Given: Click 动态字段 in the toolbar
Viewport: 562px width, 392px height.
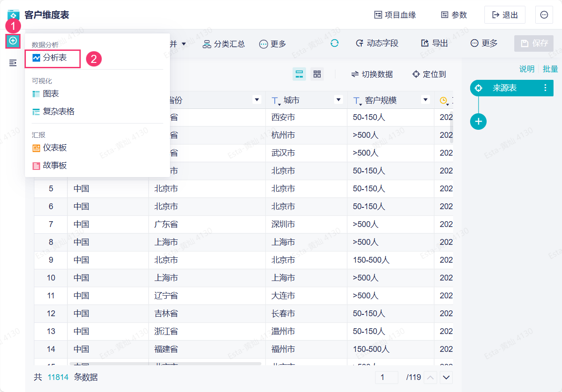Looking at the screenshot, I should pos(377,43).
